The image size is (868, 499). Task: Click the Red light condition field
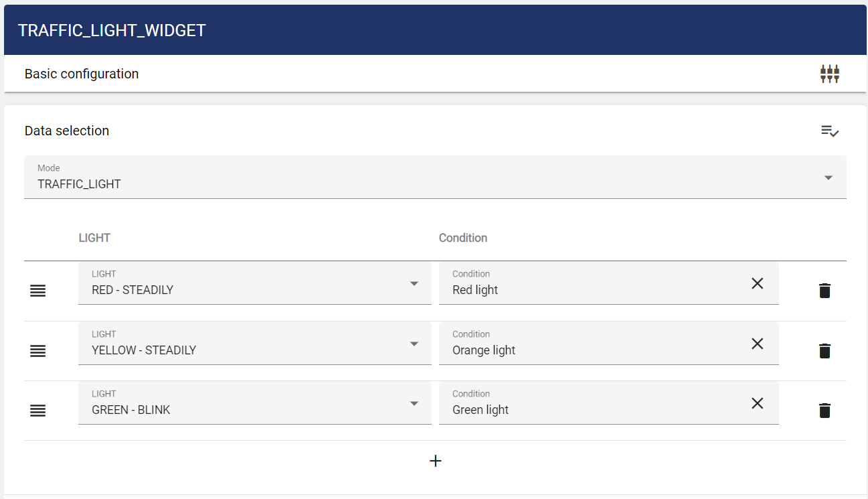[x=589, y=289]
